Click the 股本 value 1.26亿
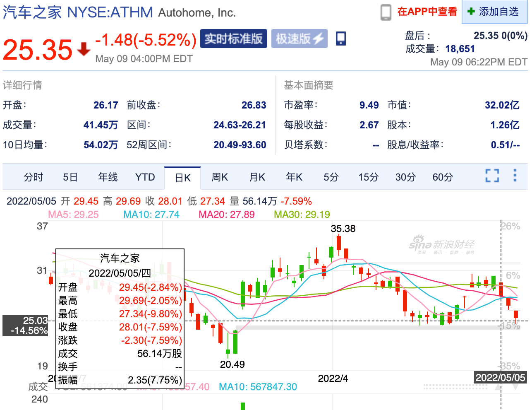Viewport: 532px width, 410px height. (x=505, y=125)
